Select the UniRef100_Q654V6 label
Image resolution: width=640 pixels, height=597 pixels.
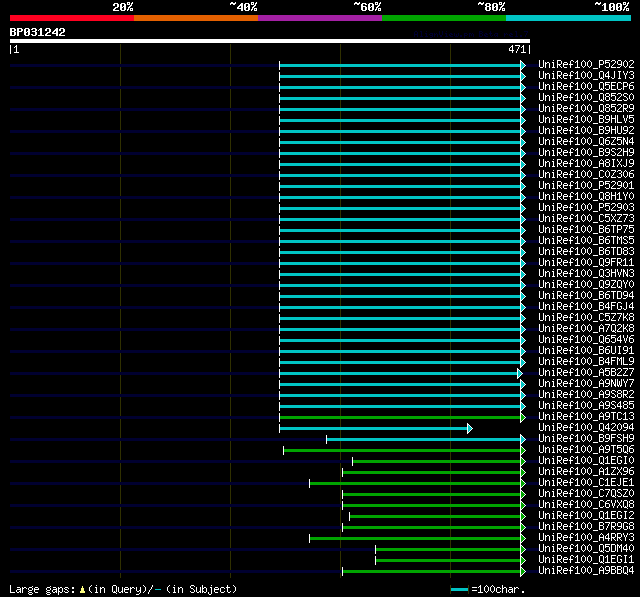pos(586,340)
